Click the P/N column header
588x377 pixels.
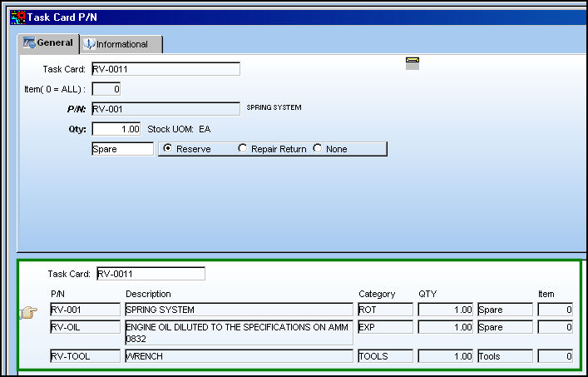57,294
